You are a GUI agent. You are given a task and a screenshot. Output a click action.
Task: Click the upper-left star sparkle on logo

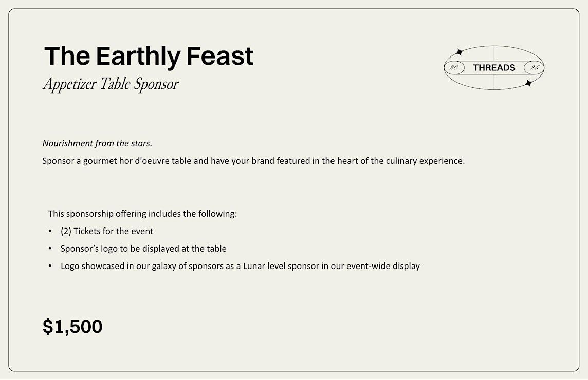[458, 52]
